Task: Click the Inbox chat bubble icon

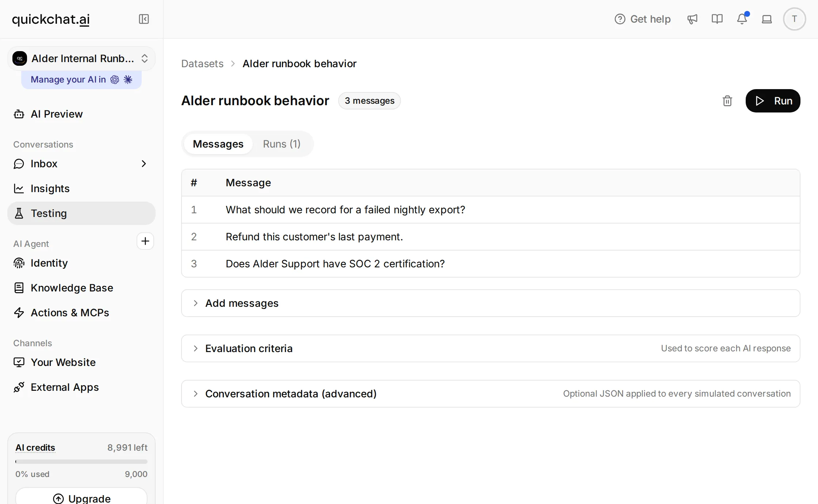Action: [19, 164]
